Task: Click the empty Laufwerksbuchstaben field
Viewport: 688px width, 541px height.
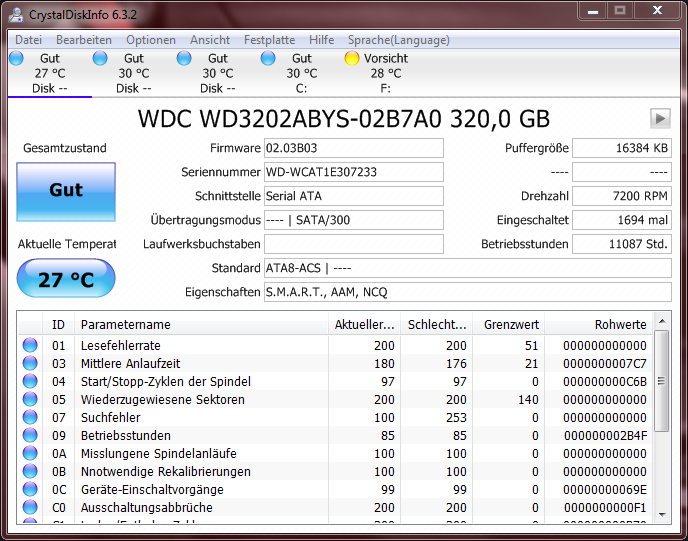Action: [x=354, y=244]
